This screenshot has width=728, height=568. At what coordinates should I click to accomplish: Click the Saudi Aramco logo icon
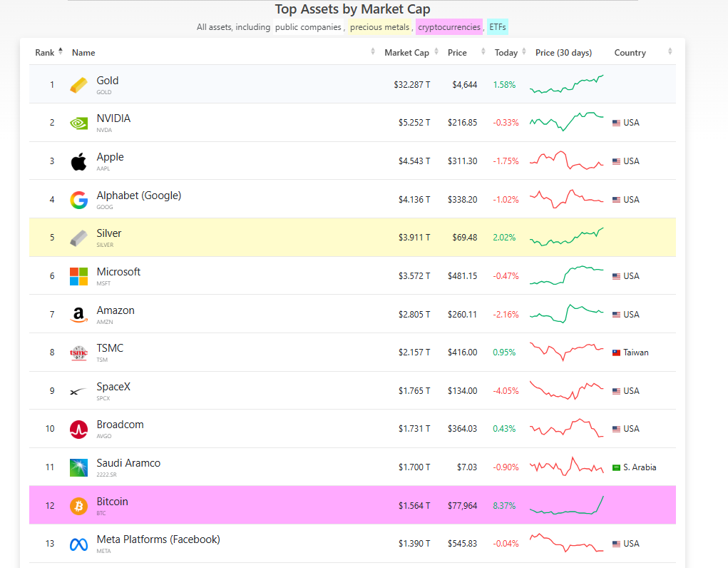click(78, 467)
